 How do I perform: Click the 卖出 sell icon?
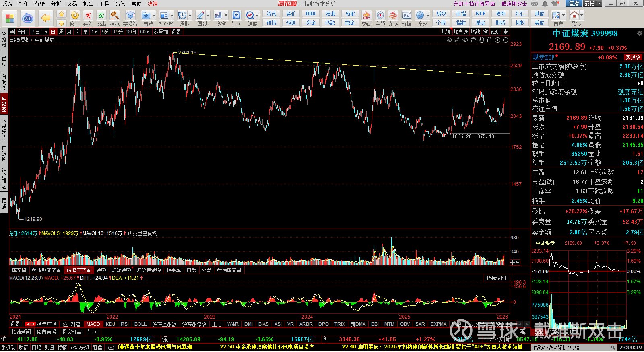(x=101, y=16)
